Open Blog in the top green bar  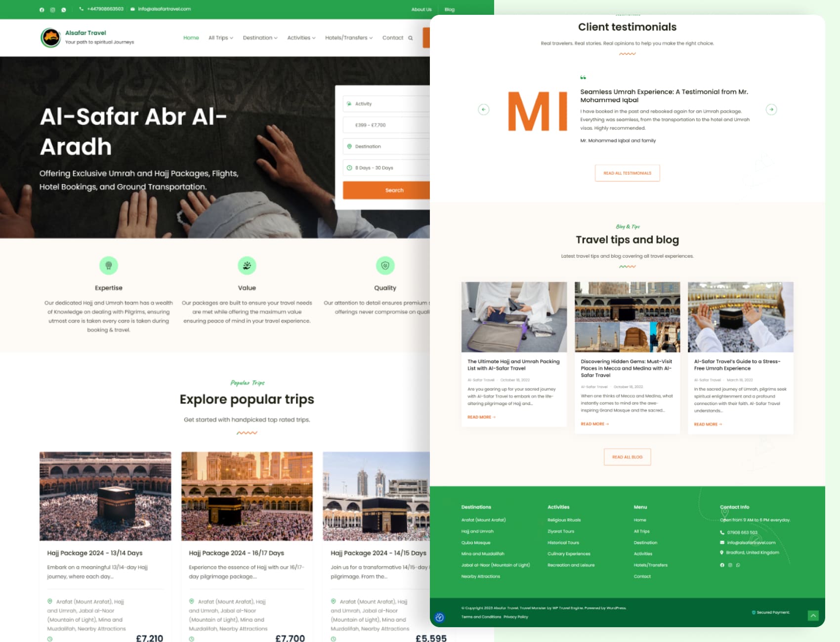point(450,9)
